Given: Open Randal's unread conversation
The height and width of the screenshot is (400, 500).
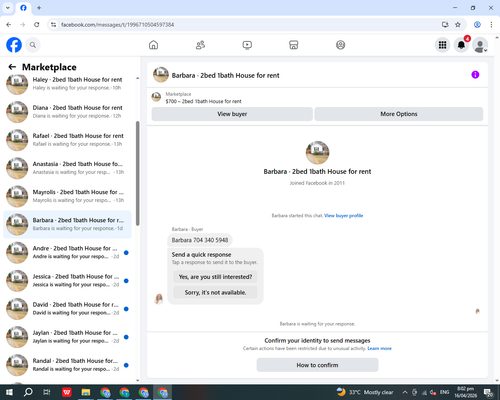Looking at the screenshot, I should coord(67,365).
